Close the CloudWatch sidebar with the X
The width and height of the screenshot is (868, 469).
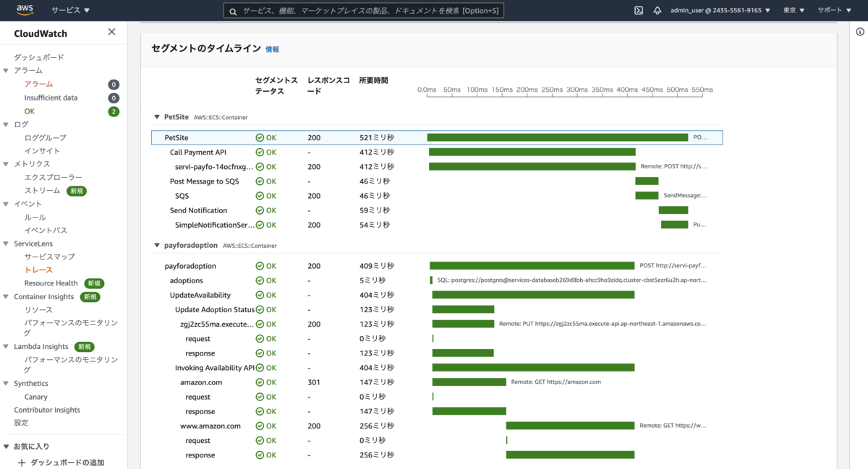(111, 32)
